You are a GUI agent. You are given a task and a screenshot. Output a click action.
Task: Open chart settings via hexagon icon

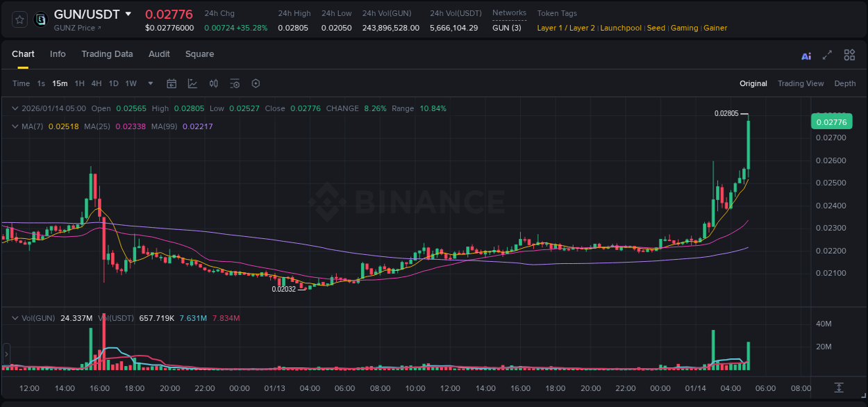click(256, 83)
